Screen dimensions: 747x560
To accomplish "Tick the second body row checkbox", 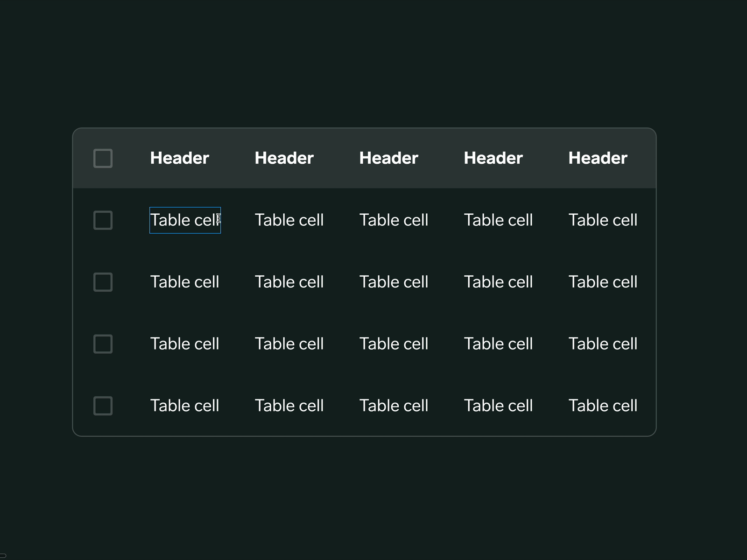I will point(103,282).
